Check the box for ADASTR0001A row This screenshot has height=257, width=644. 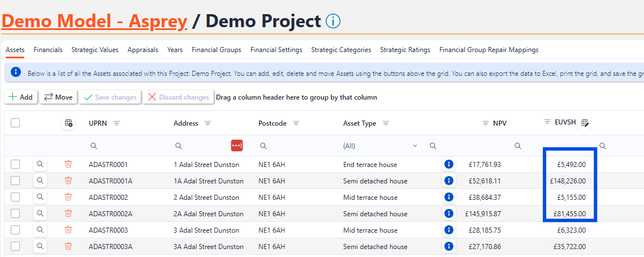15,181
